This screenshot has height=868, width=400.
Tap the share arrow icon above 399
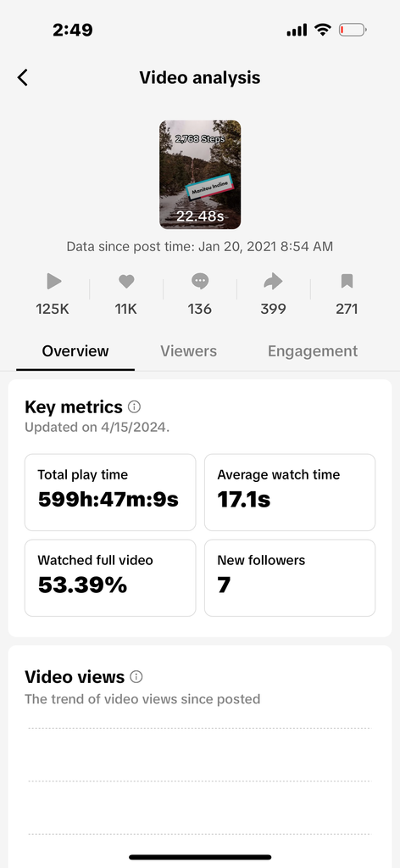(274, 282)
